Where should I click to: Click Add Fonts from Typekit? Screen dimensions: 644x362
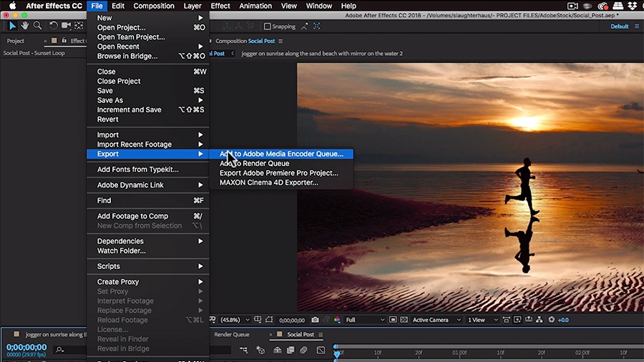click(x=148, y=170)
